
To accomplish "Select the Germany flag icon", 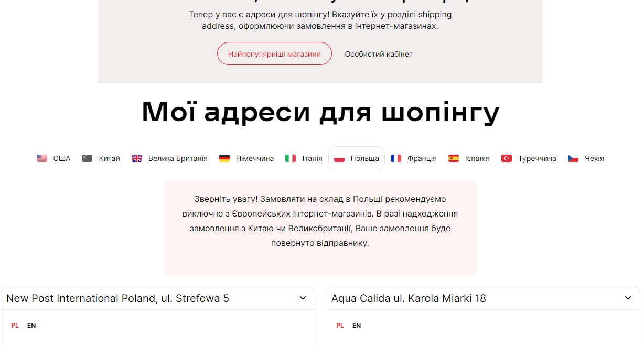I will click(226, 158).
